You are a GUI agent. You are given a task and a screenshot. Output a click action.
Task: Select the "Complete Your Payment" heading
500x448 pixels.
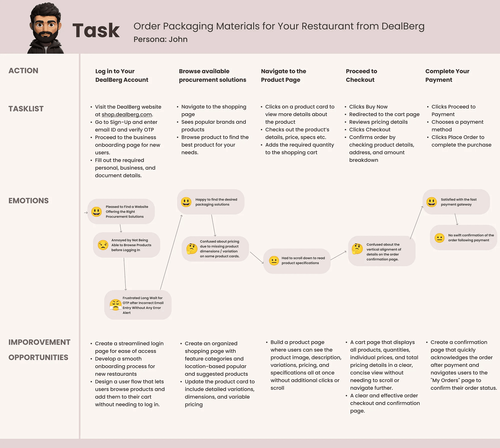447,75
